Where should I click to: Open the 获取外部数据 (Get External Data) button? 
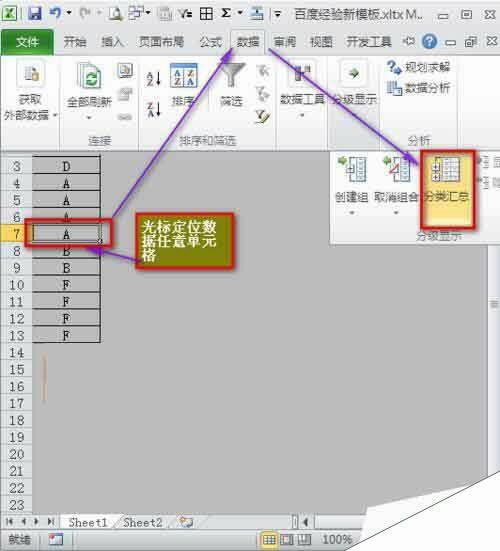pyautogui.click(x=30, y=91)
